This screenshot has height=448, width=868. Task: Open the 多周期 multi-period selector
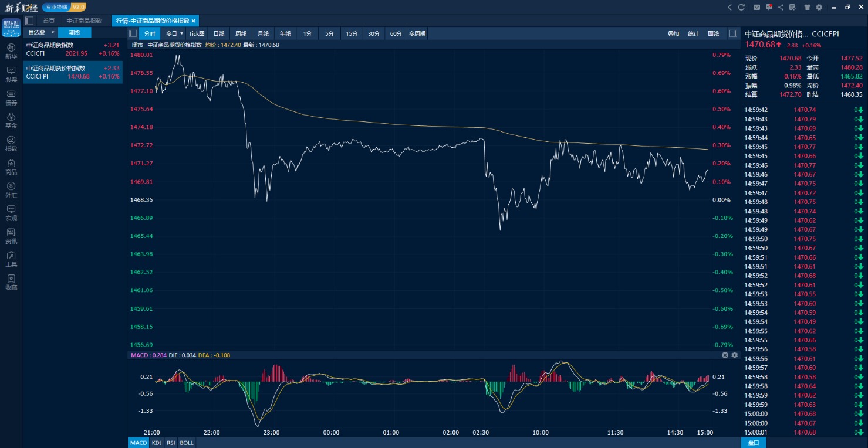click(x=417, y=33)
